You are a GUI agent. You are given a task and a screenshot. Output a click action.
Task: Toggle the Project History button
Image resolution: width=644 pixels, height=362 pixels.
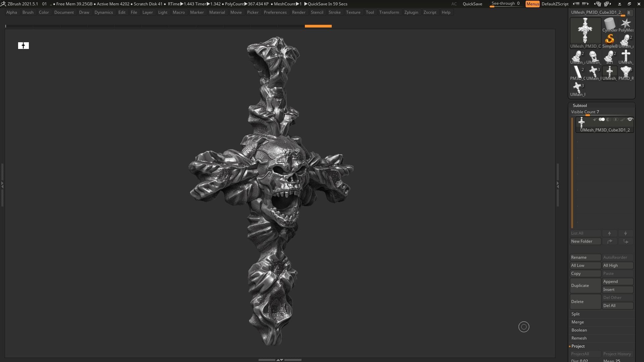pyautogui.click(x=617, y=354)
